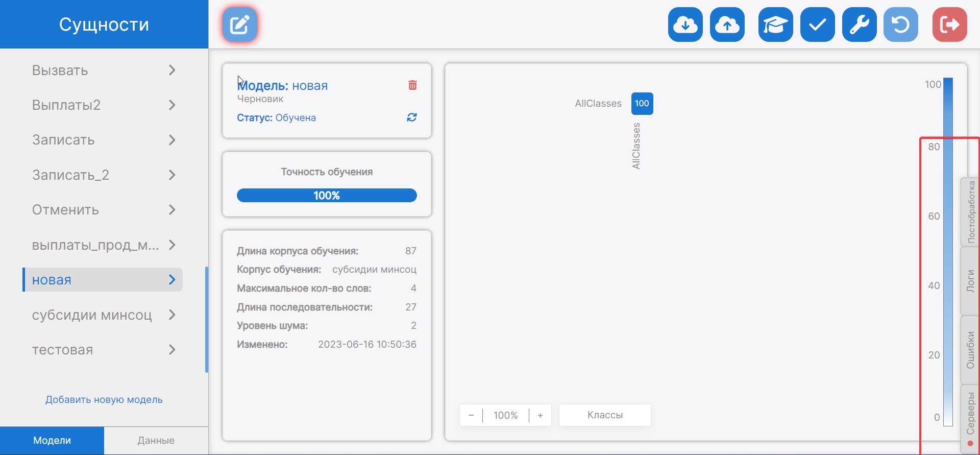Refresh the model status
The height and width of the screenshot is (455, 980).
[x=412, y=117]
